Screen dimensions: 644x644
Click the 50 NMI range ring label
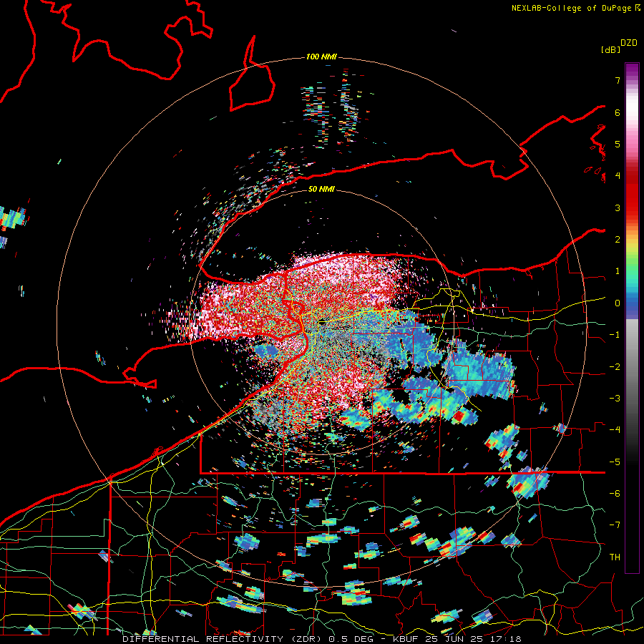coord(321,189)
